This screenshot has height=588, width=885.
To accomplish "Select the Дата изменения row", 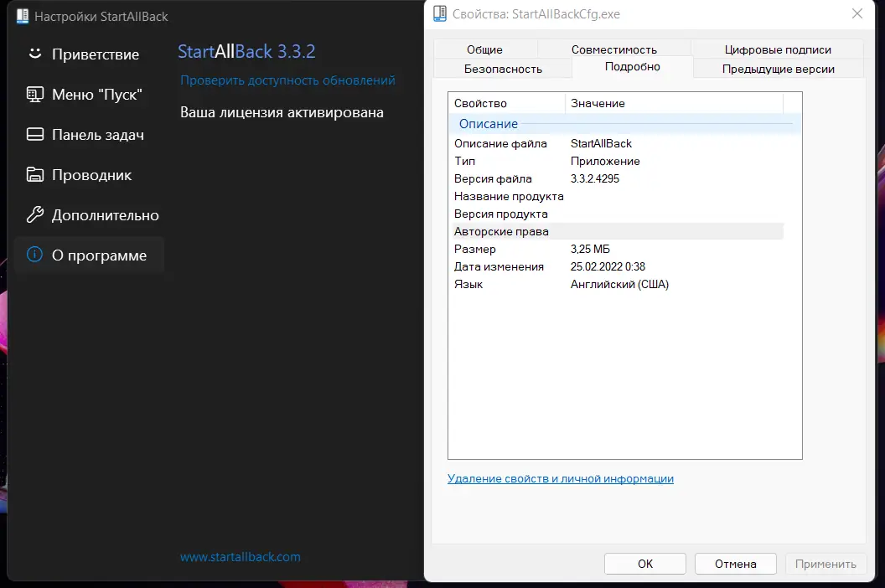I will [616, 266].
